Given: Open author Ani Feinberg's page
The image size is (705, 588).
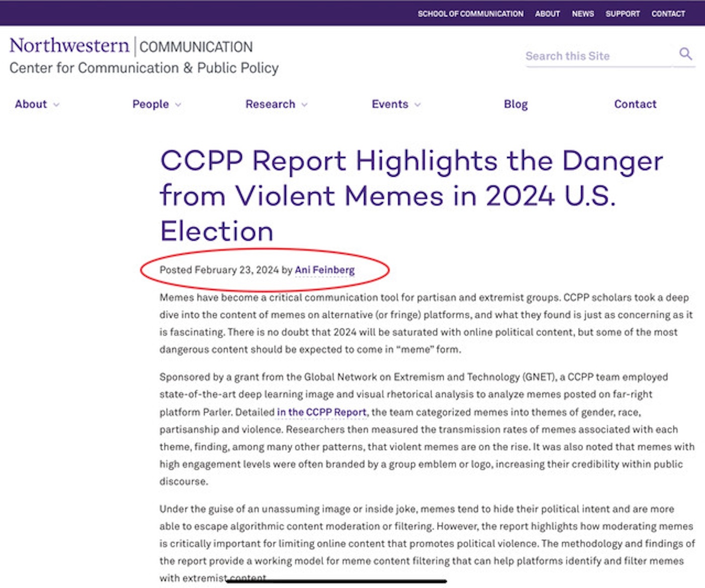Looking at the screenshot, I should click(x=324, y=270).
